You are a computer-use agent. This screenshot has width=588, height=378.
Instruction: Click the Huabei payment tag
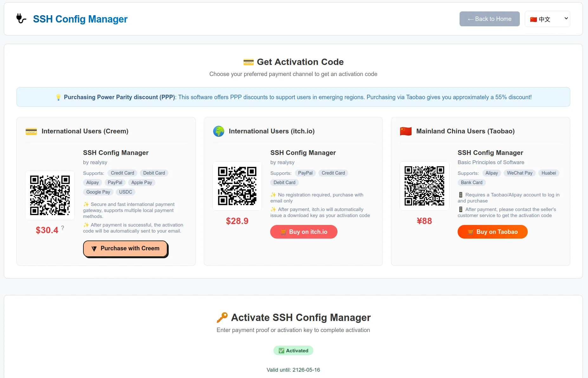[x=549, y=173]
